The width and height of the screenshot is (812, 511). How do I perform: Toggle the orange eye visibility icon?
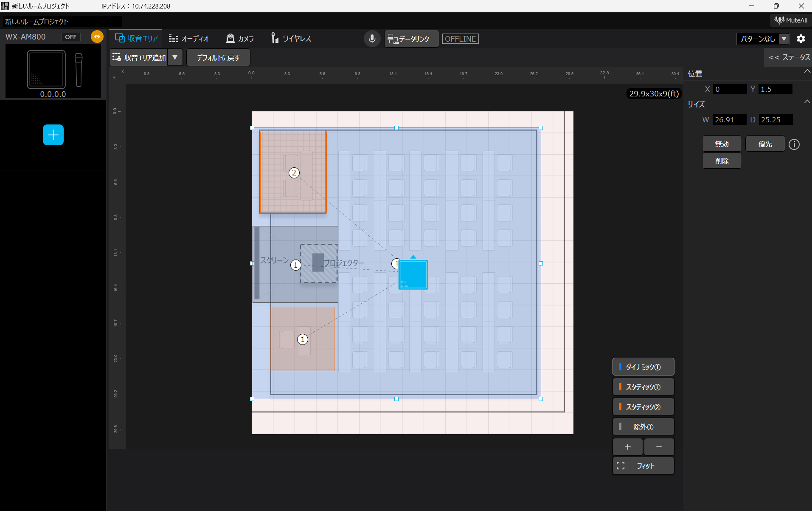[x=97, y=37]
